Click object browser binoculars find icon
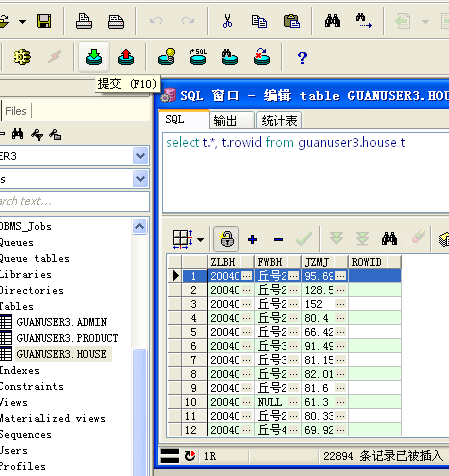The width and height of the screenshot is (449, 476). pyautogui.click(x=17, y=134)
